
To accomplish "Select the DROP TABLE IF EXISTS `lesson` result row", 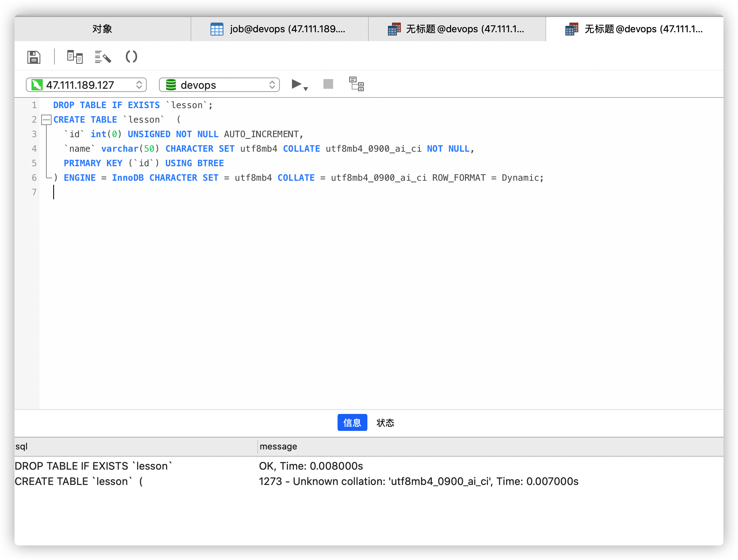I will 369,466.
